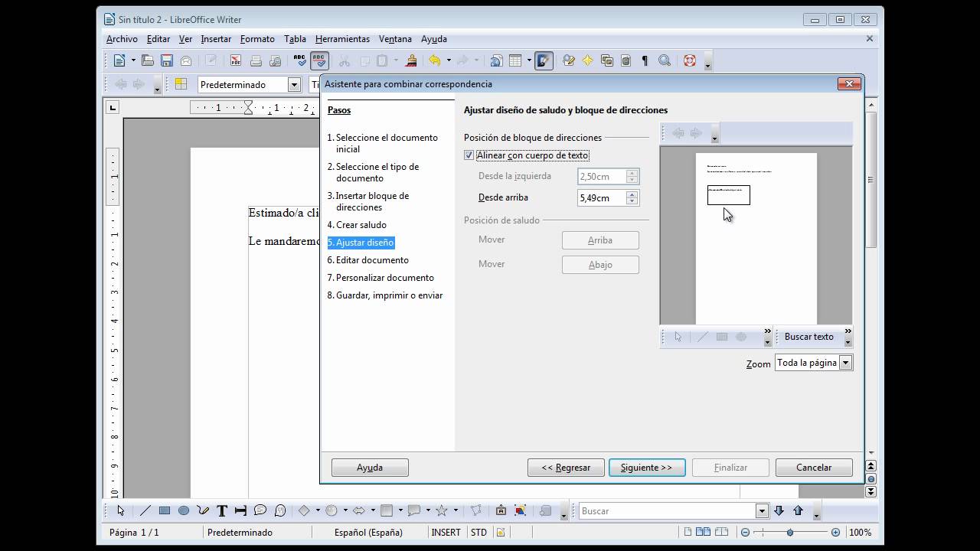Select the Freeform Line tool
The height and width of the screenshot is (551, 980).
[x=203, y=510]
